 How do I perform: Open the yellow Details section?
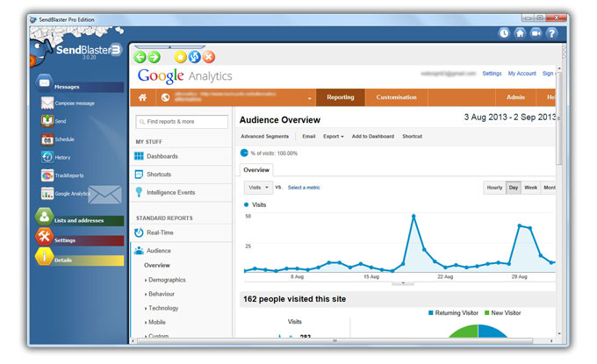79,259
